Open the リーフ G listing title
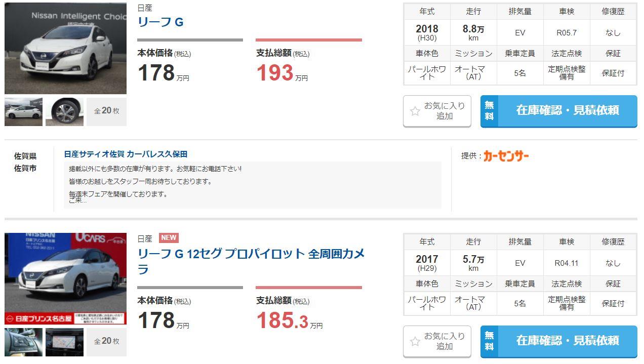The image size is (644, 364). tap(160, 22)
